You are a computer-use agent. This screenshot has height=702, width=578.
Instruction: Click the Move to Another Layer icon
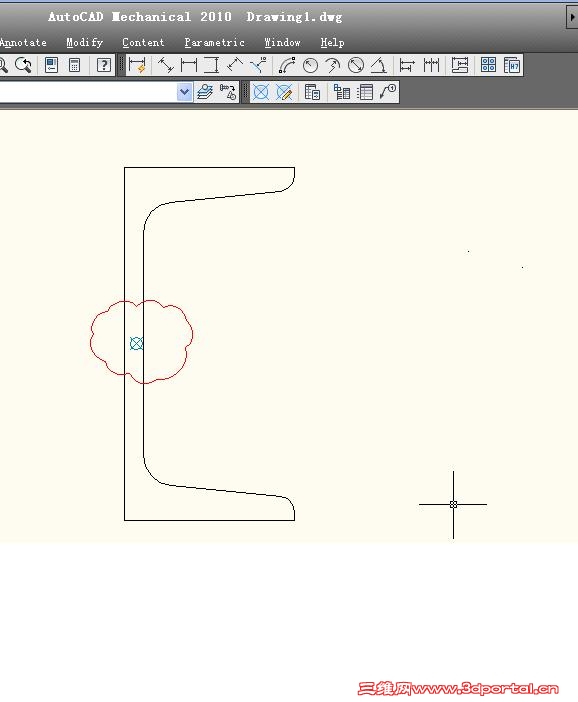click(227, 92)
